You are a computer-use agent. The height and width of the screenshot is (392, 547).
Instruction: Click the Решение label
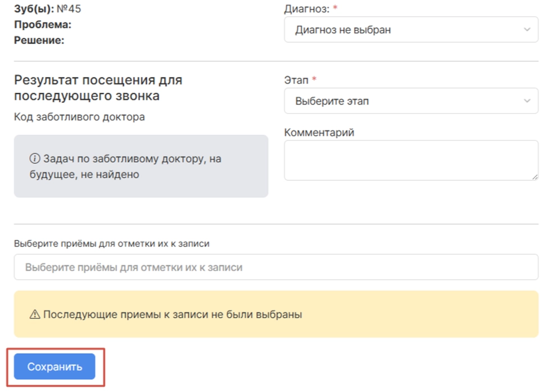pyautogui.click(x=39, y=40)
